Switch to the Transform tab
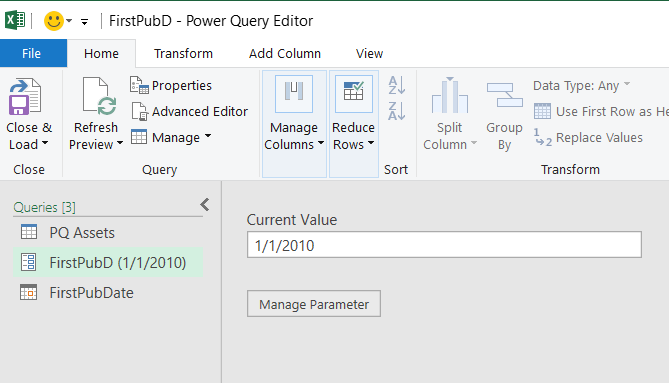669x383 pixels. coord(183,54)
